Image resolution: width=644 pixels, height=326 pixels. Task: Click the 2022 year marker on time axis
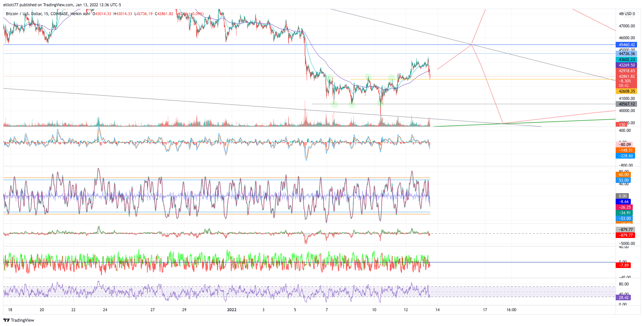coord(232,310)
